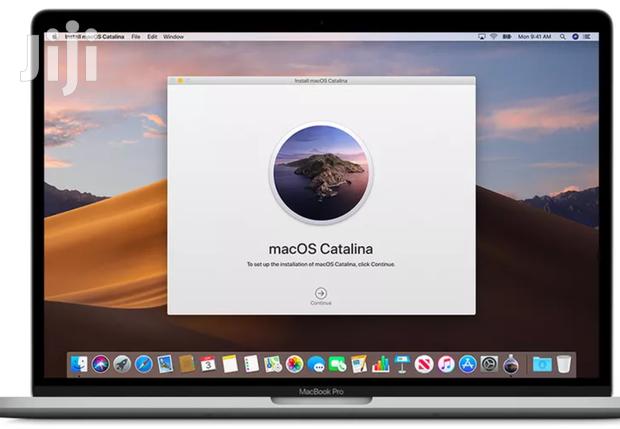Image resolution: width=620 pixels, height=429 pixels.
Task: Open the Edit menu
Action: [152, 36]
